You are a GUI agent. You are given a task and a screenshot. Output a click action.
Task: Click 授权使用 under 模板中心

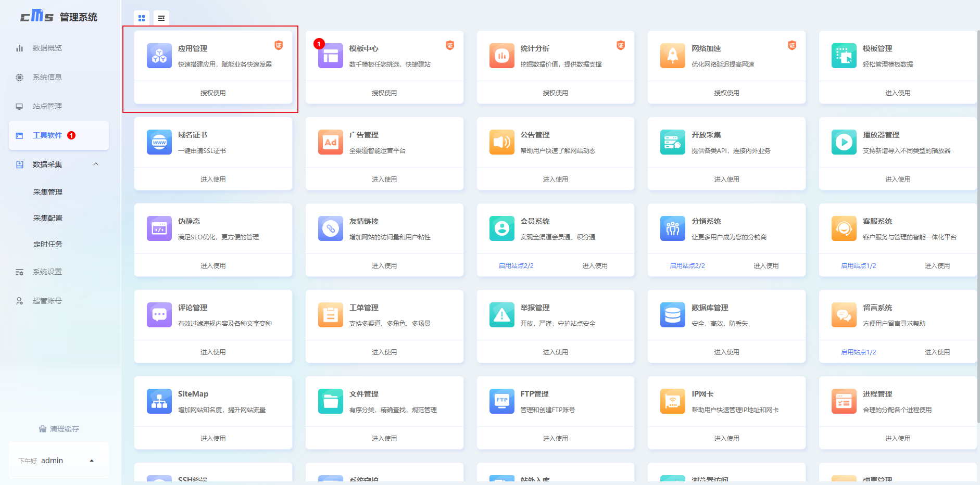pyautogui.click(x=384, y=93)
